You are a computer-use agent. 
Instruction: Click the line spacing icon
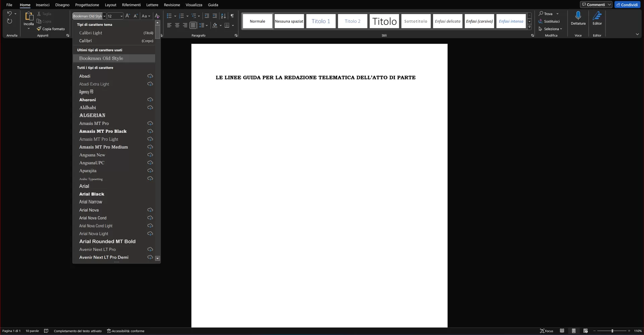[x=202, y=25]
